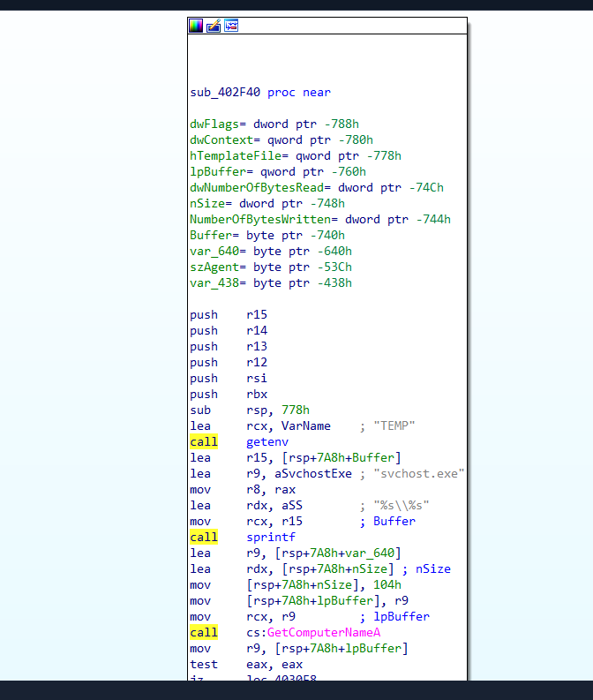This screenshot has height=700, width=593.
Task: Click the "%s\\%s" format string comment
Action: point(402,506)
